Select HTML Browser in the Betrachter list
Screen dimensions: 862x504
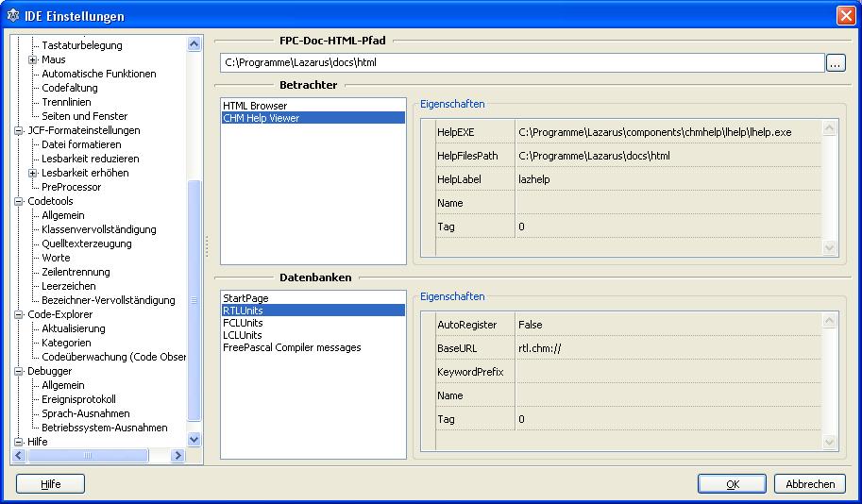click(x=255, y=106)
